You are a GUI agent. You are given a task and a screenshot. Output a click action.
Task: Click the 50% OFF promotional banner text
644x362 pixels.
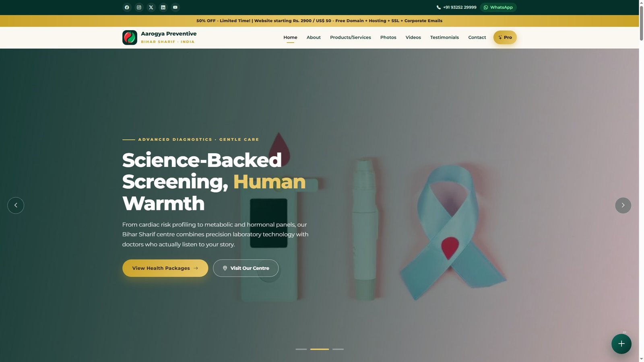coord(319,21)
